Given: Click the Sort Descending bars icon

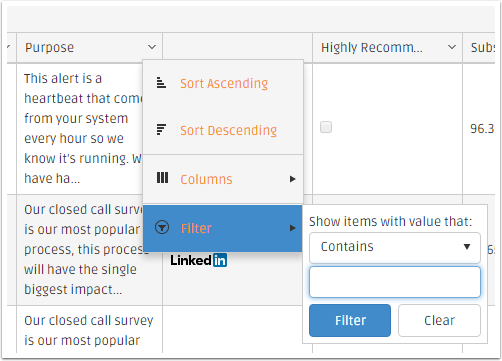Looking at the screenshot, I should [161, 129].
